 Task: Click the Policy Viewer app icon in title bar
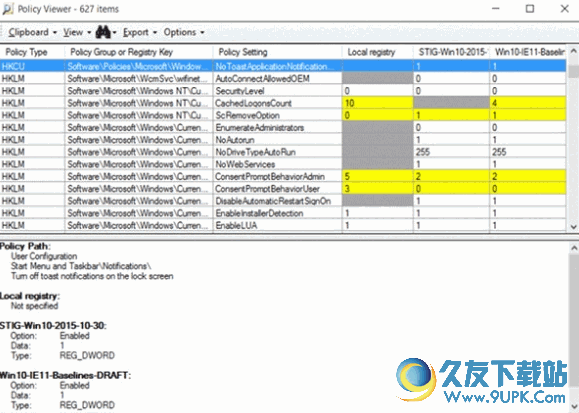[8, 9]
